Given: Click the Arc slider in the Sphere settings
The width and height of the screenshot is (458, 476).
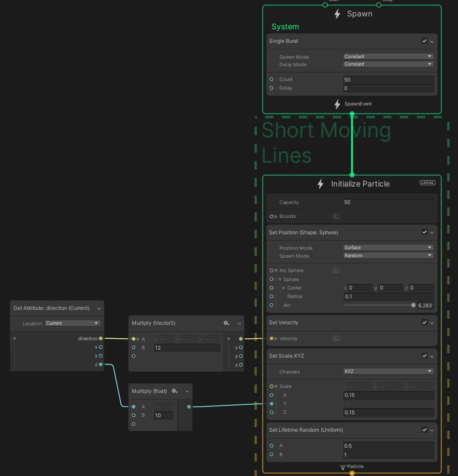Looking at the screenshot, I should pyautogui.click(x=413, y=305).
